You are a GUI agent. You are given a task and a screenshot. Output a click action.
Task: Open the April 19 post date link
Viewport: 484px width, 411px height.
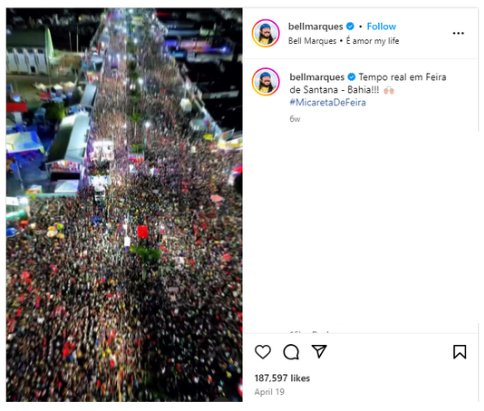[x=269, y=392]
